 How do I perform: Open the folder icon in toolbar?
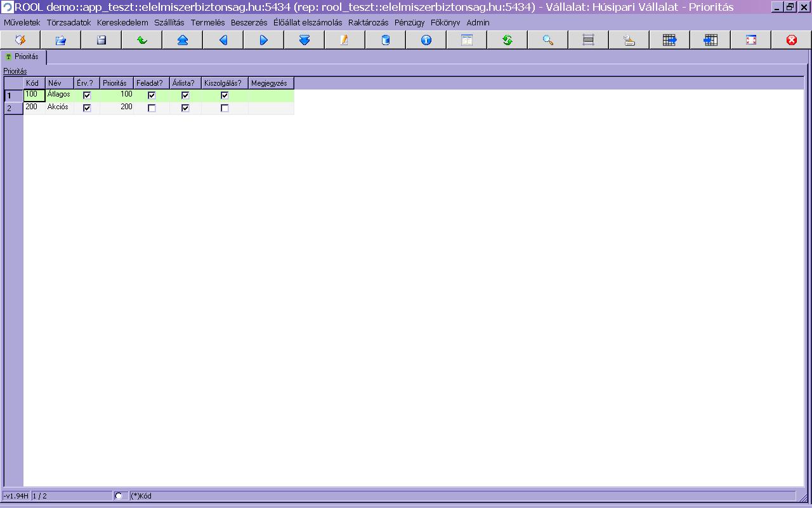click(x=61, y=40)
